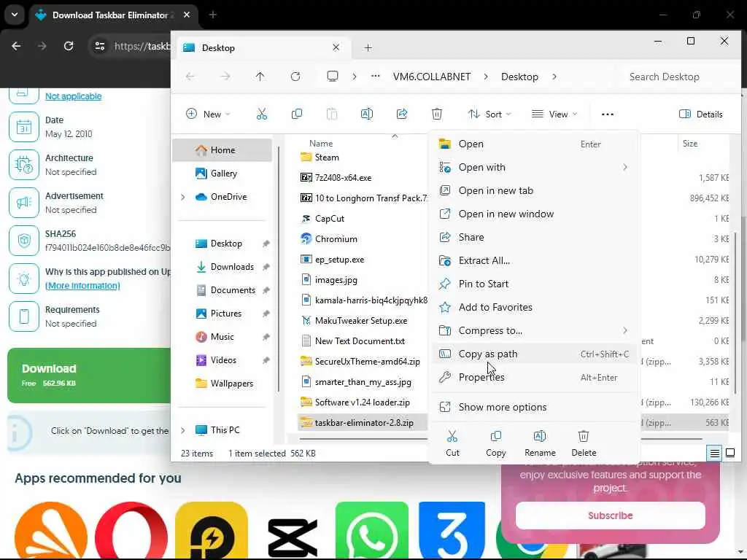Click the browser URL address field
Image resolution: width=747 pixels, height=560 pixels.
coord(142,46)
